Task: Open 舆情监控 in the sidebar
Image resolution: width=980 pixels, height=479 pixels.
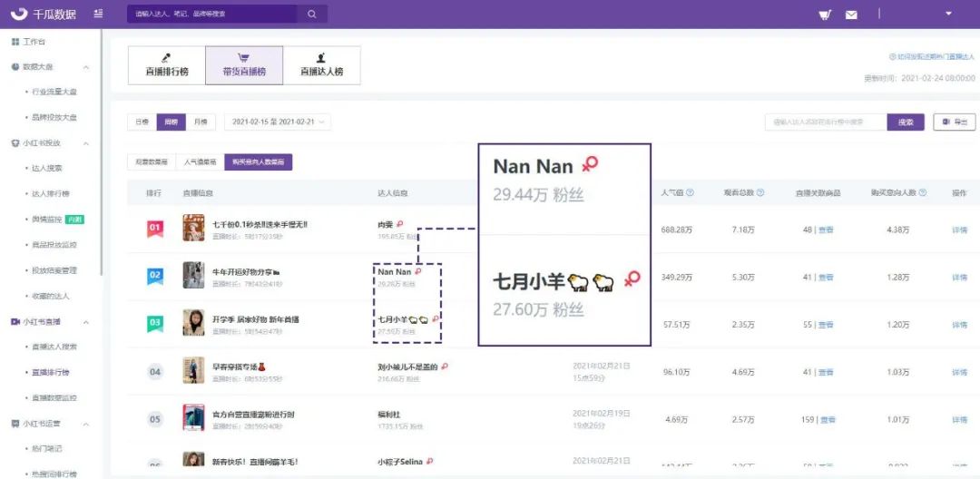Action: pos(47,220)
